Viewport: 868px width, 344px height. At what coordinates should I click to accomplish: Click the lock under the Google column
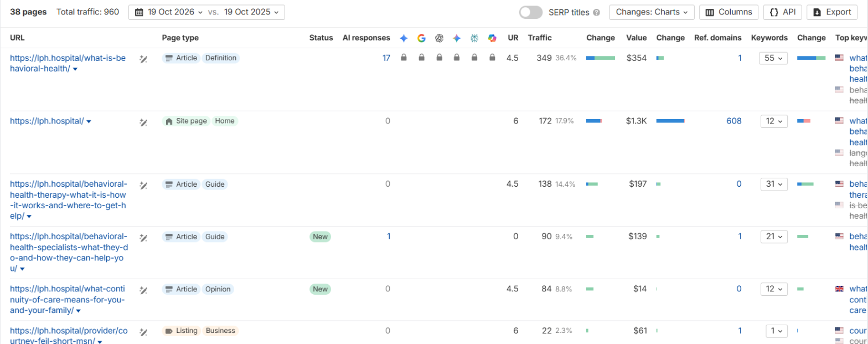tap(421, 57)
